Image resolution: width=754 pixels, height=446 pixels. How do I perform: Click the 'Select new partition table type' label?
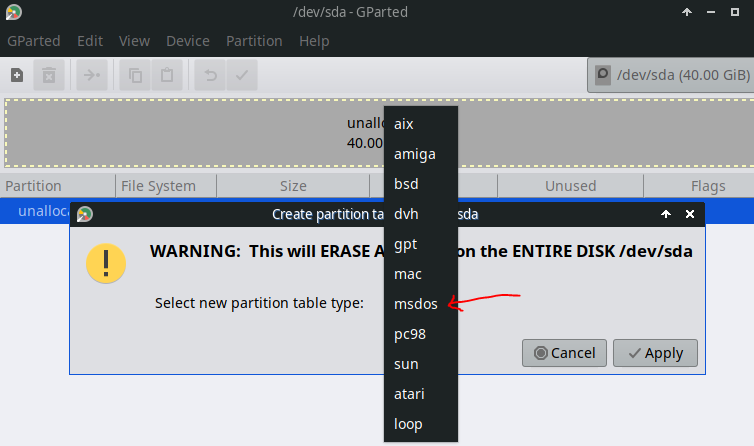pos(259,303)
